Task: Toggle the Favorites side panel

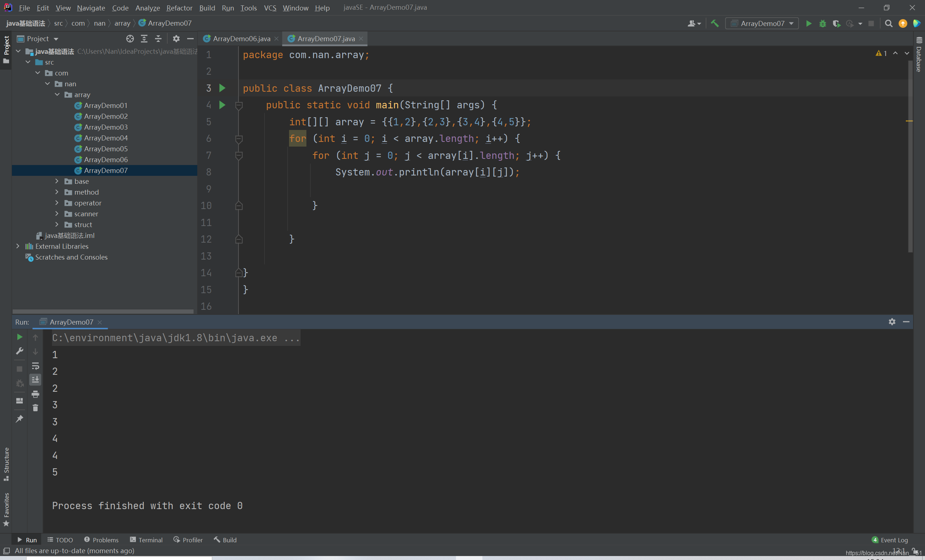Action: 6,510
